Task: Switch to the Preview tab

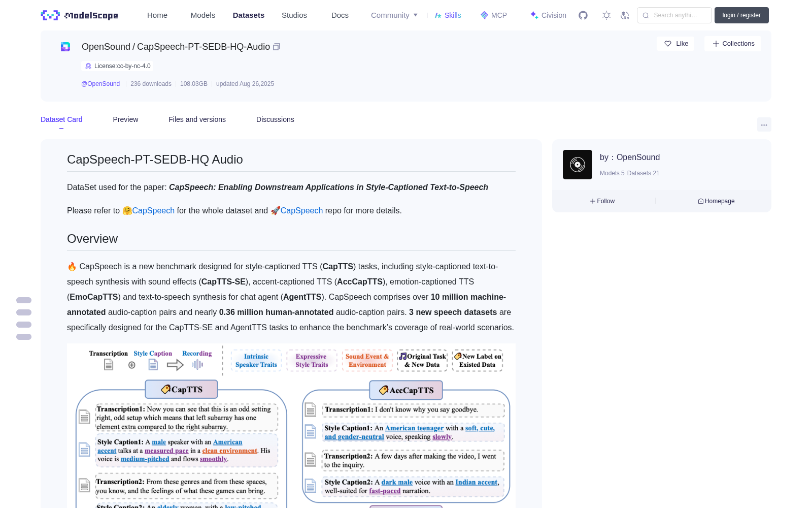Action: point(125,119)
